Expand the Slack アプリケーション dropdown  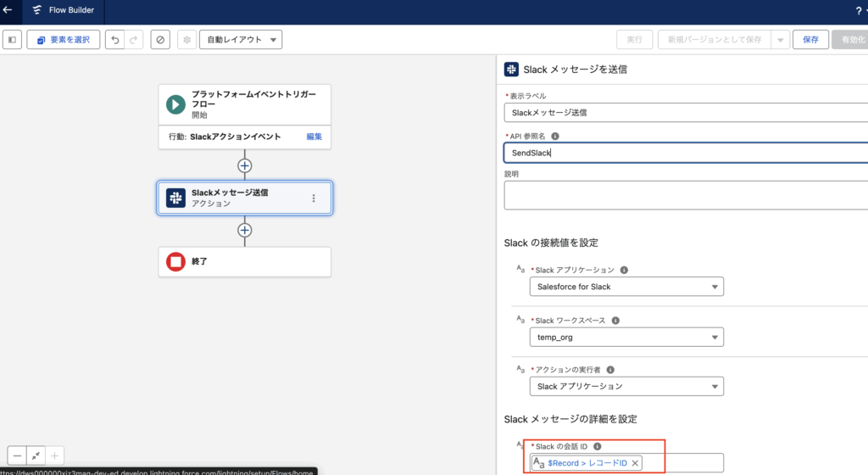click(626, 287)
